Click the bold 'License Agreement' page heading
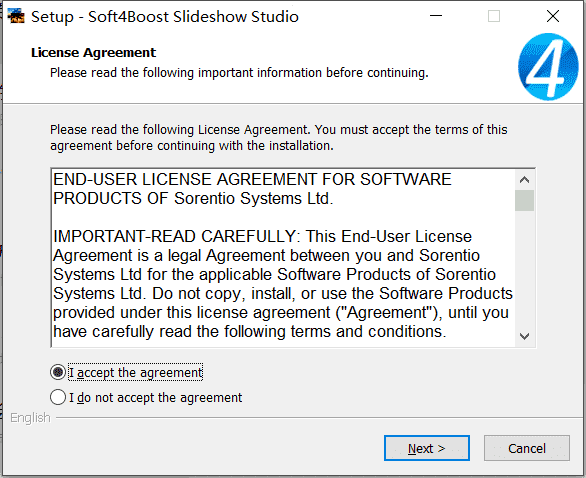586x478 pixels. (93, 53)
